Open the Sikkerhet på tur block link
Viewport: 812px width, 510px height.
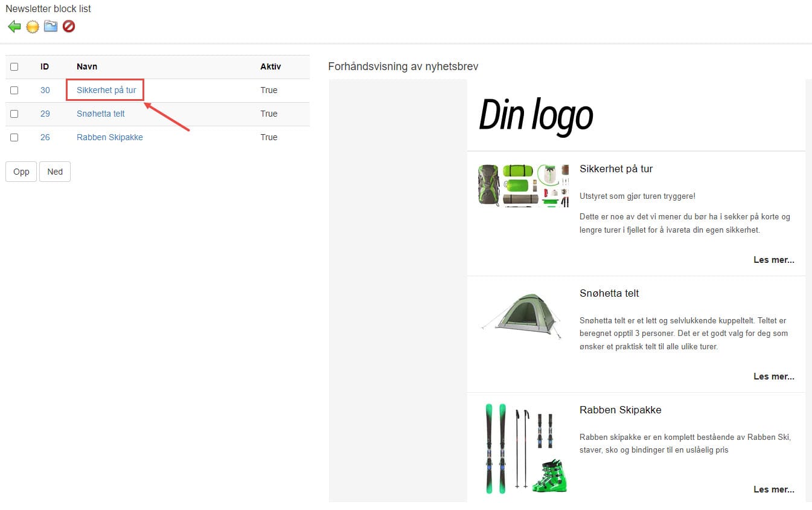tap(106, 90)
